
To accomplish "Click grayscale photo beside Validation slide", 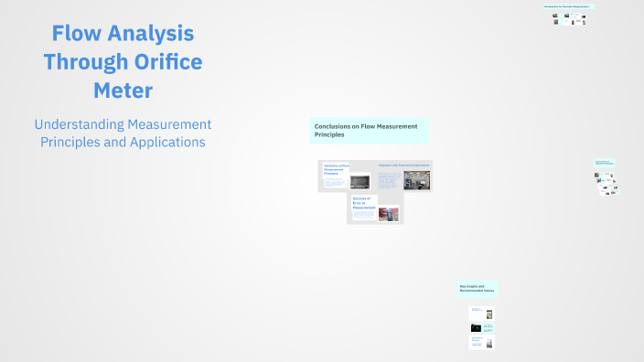I will [360, 181].
